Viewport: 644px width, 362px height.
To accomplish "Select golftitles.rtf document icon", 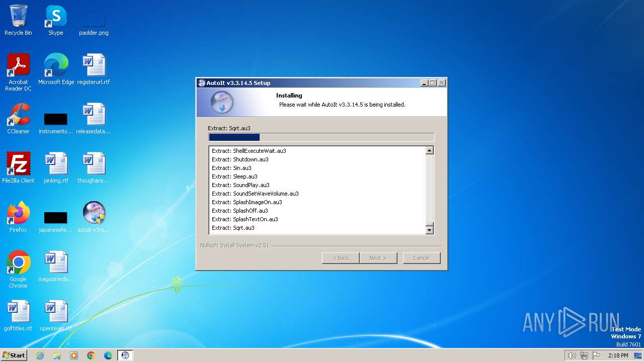I will pyautogui.click(x=18, y=315).
